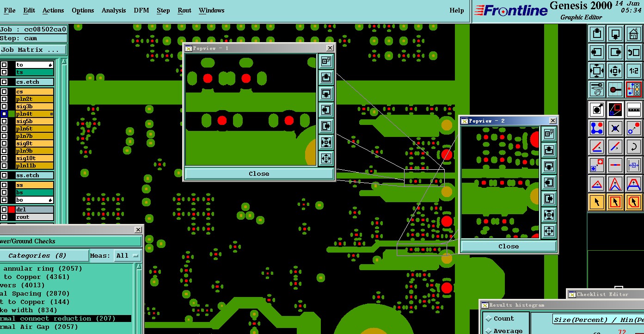Click the 1:2 zoom ratio icon
This screenshot has width=644, height=334.
point(634,71)
